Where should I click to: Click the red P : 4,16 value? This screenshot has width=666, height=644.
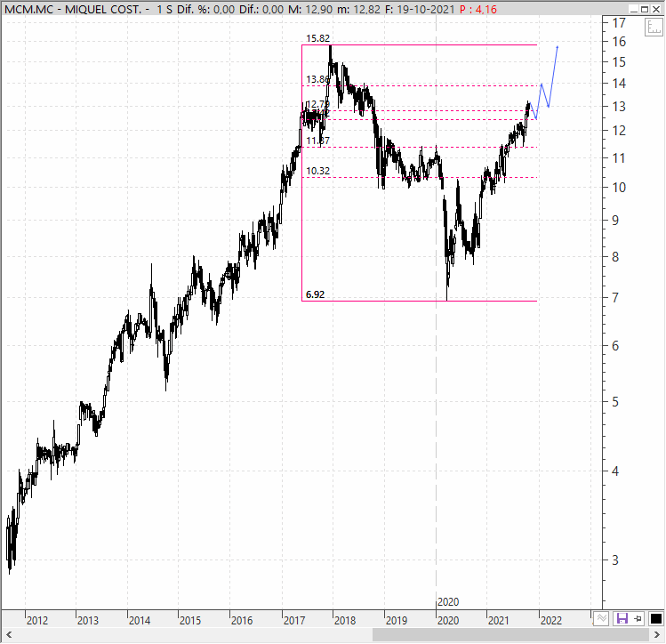tap(478, 10)
